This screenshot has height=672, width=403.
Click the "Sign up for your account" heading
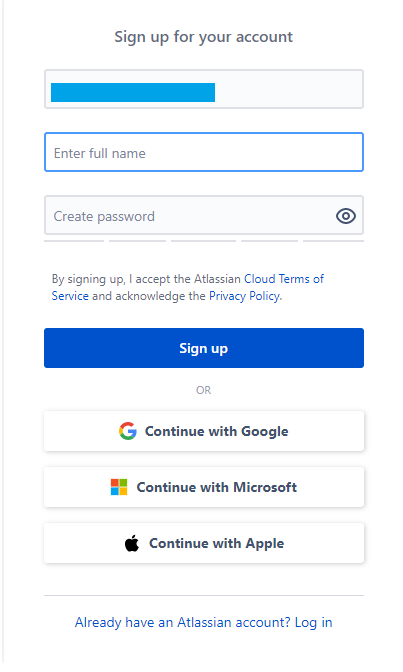coord(204,37)
